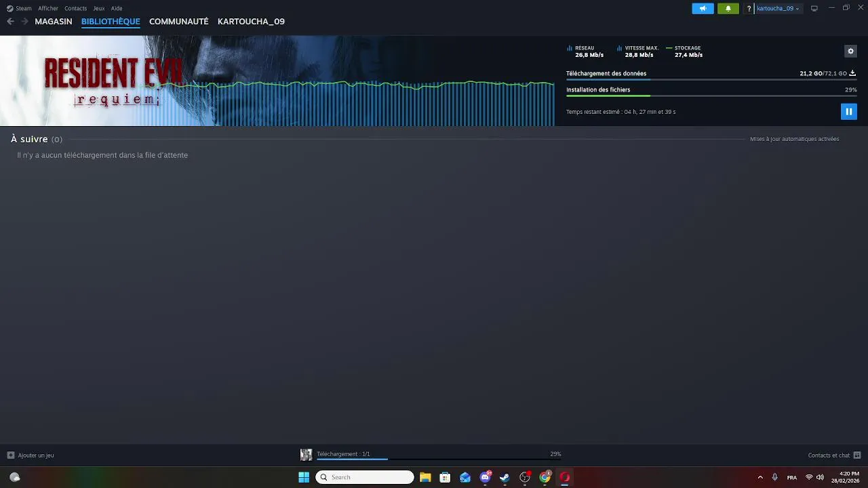Open the COMMUNAUTÉ tab

[179, 22]
